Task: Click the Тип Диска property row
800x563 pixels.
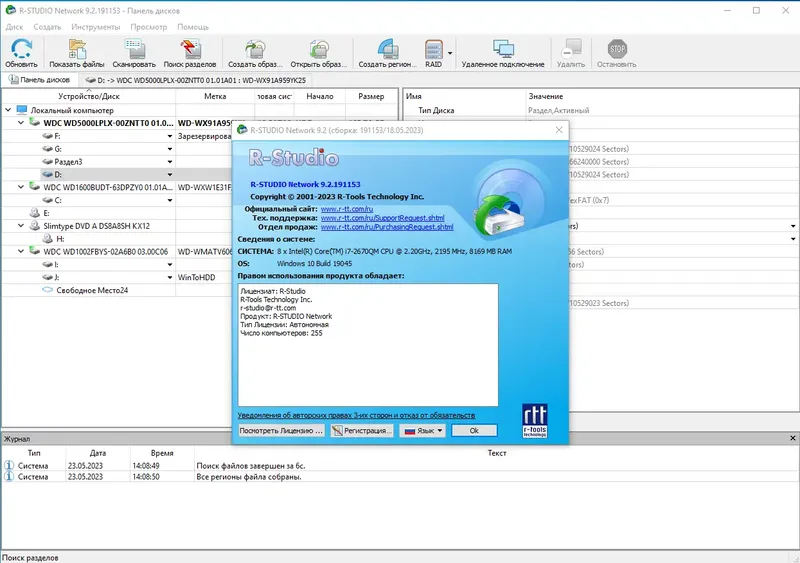Action: [601, 110]
